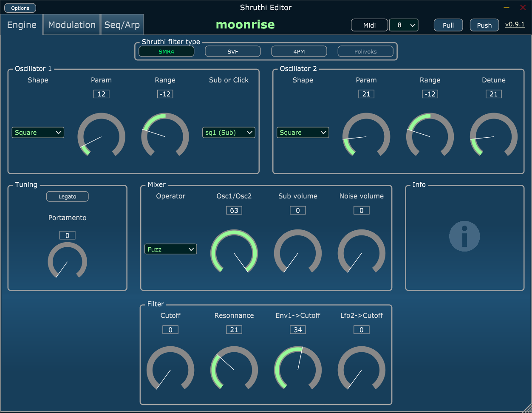
Task: Click Oscillator 1 Range value box
Action: click(x=165, y=94)
